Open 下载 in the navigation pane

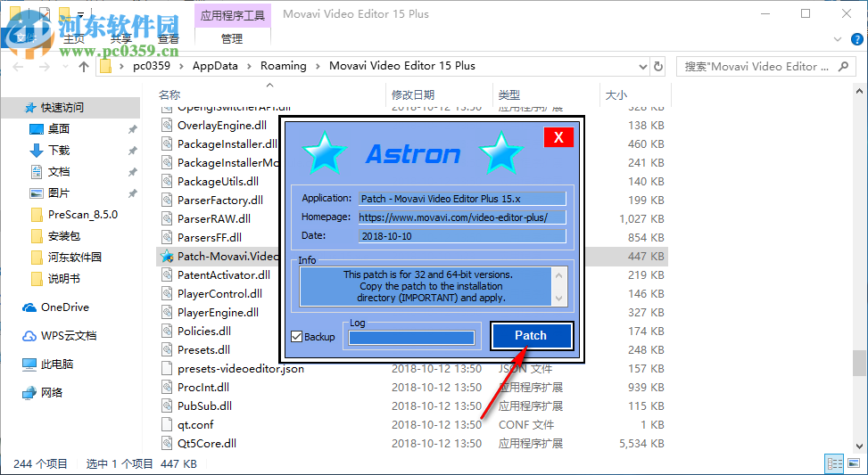tap(59, 151)
